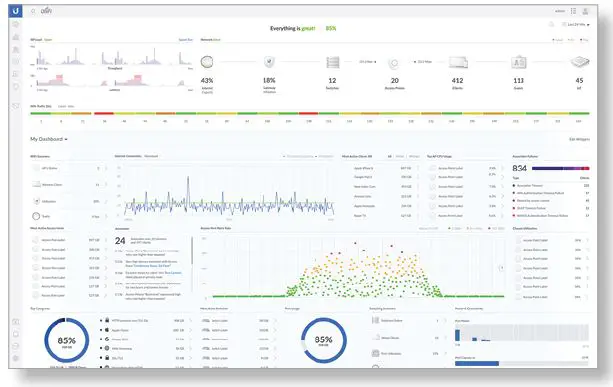Click the admin account label
The width and height of the screenshot is (613, 387).
[x=560, y=11]
